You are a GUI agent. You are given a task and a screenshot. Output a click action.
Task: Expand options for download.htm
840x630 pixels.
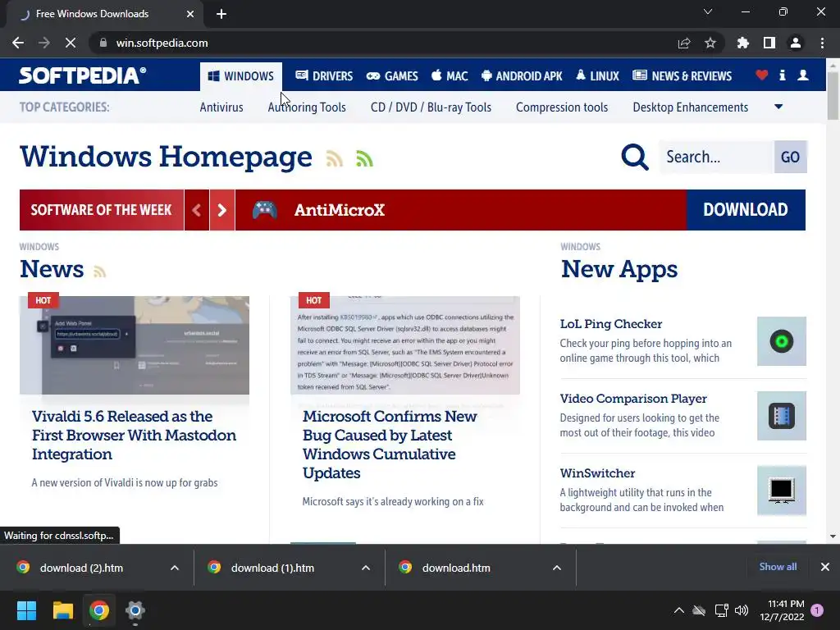pyautogui.click(x=557, y=568)
